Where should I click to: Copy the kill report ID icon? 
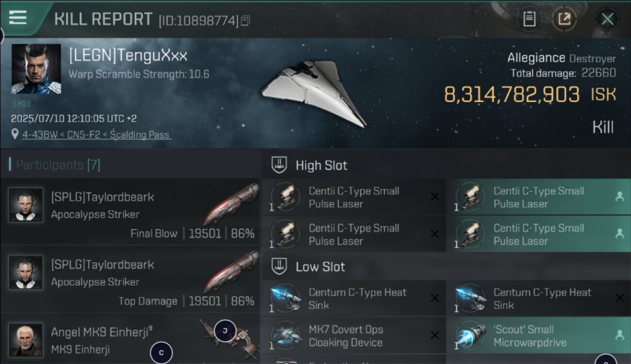[245, 21]
